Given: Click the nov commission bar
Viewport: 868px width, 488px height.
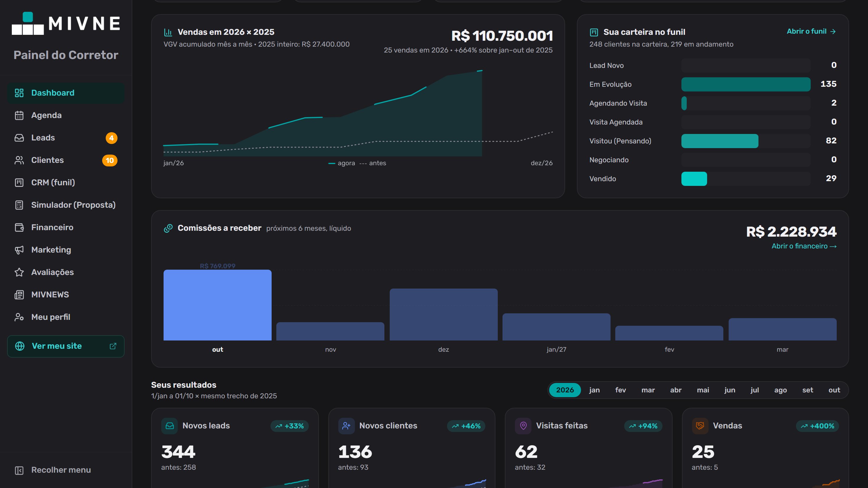Looking at the screenshot, I should click(330, 331).
